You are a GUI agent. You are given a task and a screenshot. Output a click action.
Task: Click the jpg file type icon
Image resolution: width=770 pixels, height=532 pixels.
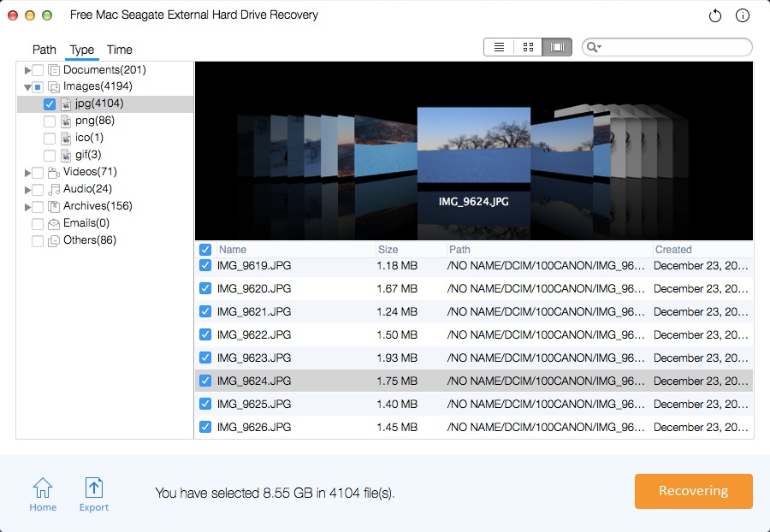click(66, 104)
